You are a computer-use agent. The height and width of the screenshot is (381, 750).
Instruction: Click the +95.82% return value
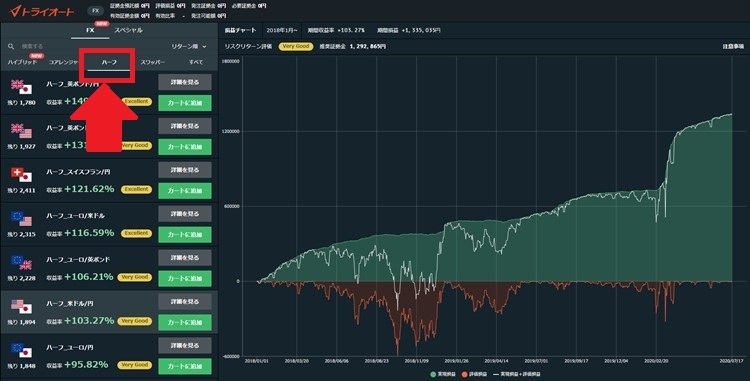pyautogui.click(x=86, y=365)
